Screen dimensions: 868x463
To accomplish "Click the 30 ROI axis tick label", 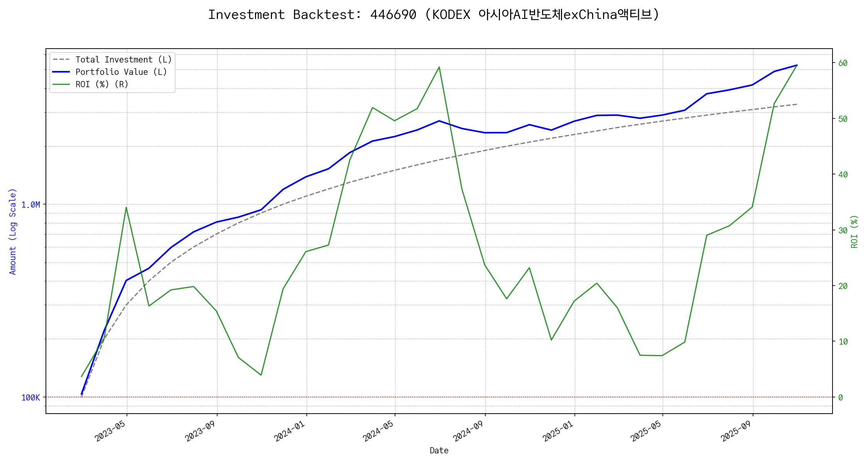I will pyautogui.click(x=843, y=231).
